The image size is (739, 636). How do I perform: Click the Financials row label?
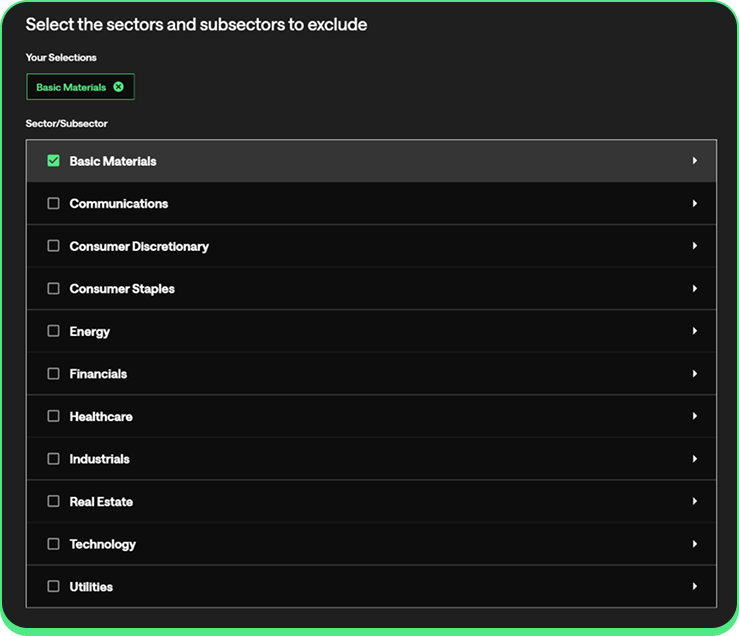(x=98, y=374)
